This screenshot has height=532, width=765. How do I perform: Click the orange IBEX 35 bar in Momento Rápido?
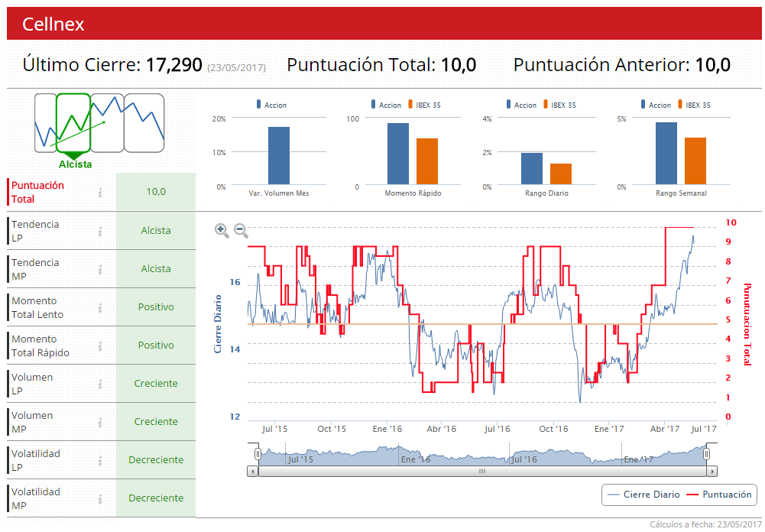click(427, 161)
